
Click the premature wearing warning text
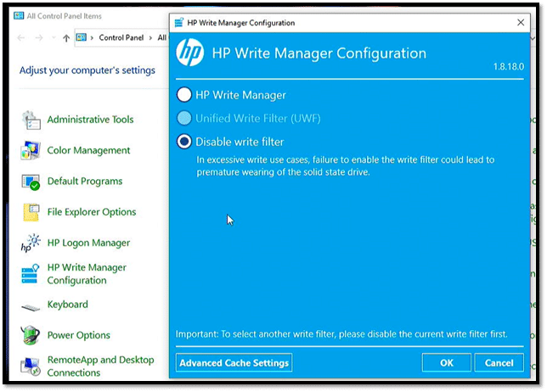(346, 165)
